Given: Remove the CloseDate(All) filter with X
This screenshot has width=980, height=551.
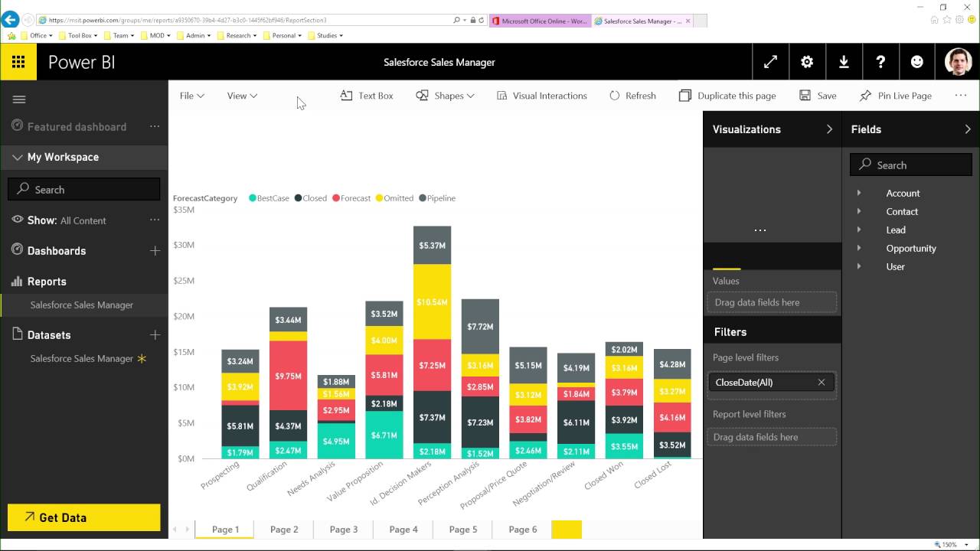Looking at the screenshot, I should tap(822, 382).
